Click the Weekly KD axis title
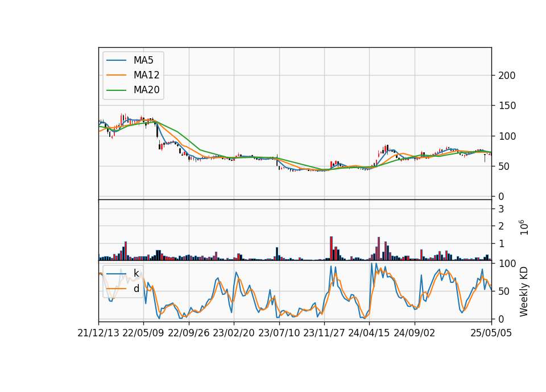The width and height of the screenshot is (546, 392). click(523, 291)
